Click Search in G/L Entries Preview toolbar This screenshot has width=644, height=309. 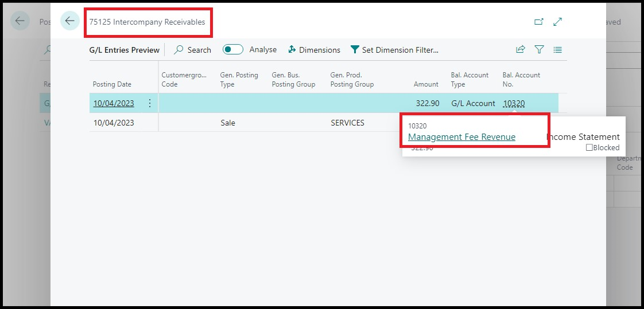(x=193, y=50)
